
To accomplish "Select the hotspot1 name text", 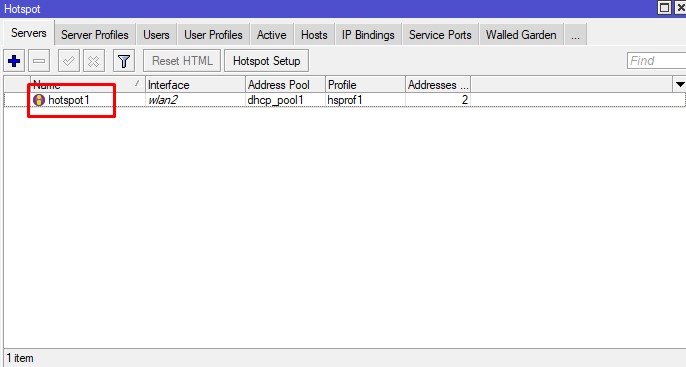I will click(69, 100).
